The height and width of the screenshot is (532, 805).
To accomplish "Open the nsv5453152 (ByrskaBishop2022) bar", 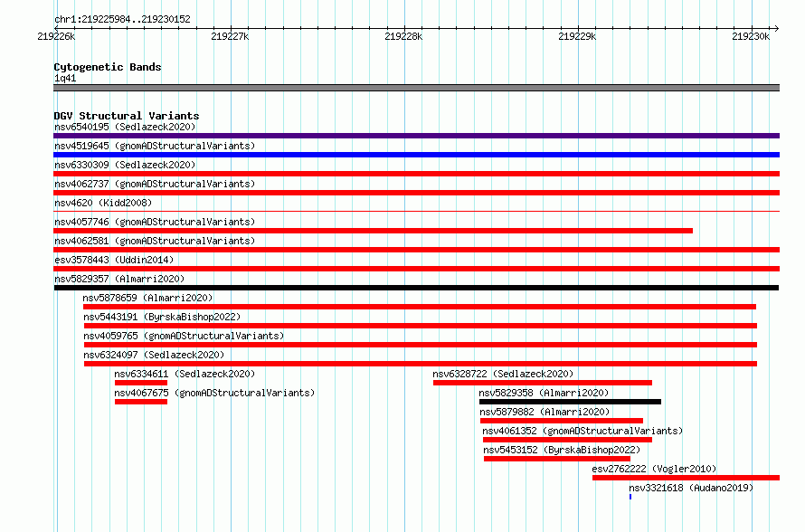I will [557, 459].
